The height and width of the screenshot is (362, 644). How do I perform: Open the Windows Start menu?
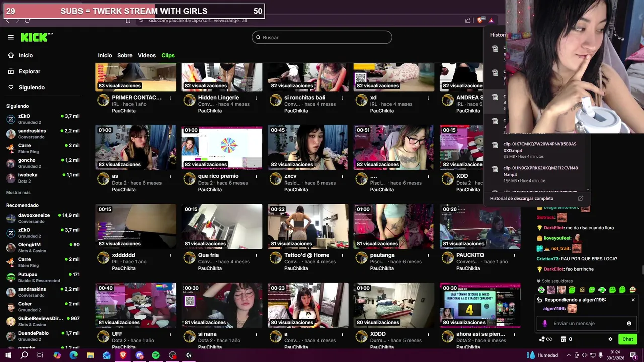8,355
